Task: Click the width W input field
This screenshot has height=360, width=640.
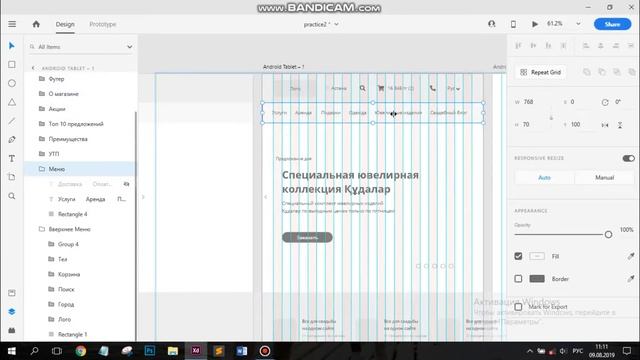Action: coord(533,102)
